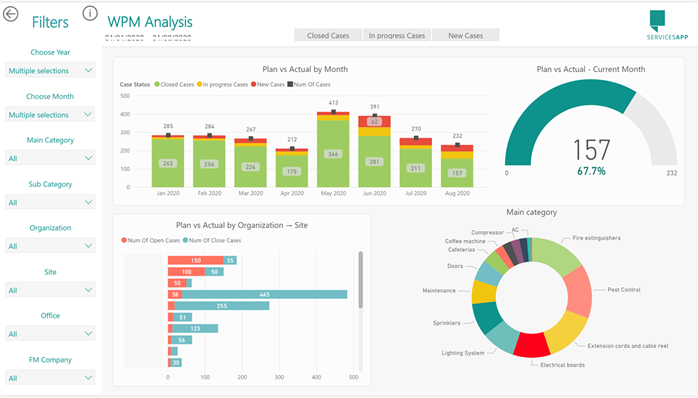Select the Aug 2020 bar labeled 157

coord(457,173)
